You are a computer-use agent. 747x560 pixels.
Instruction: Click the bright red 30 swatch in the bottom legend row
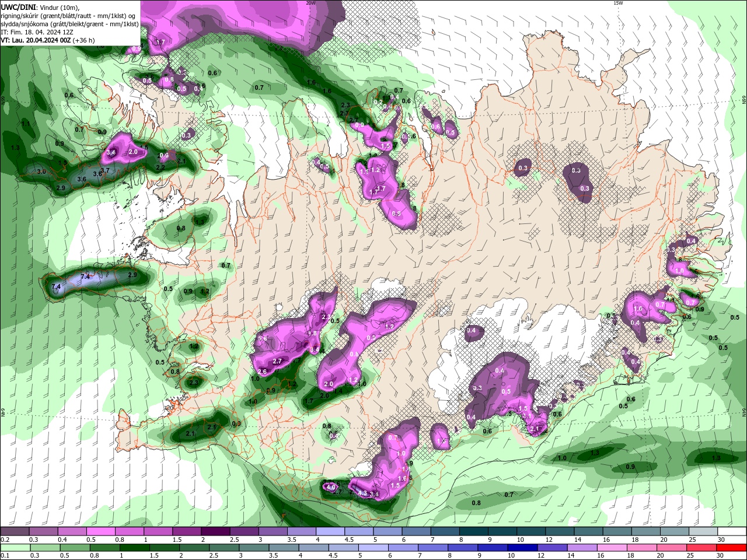(732, 548)
